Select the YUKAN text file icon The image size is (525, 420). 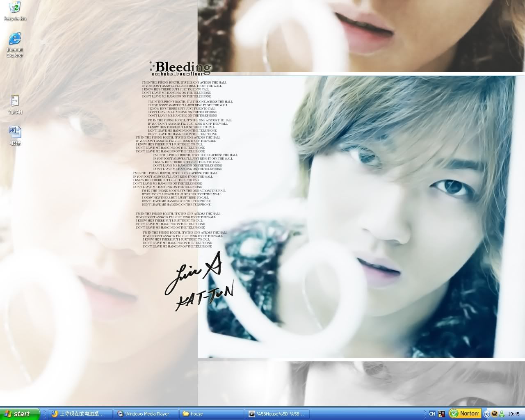(x=15, y=101)
